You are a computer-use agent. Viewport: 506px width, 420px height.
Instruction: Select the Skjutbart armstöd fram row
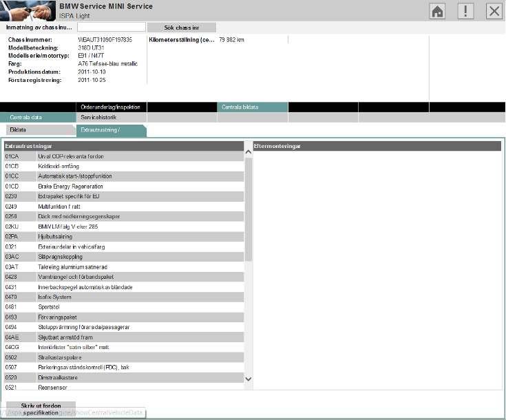tap(124, 337)
